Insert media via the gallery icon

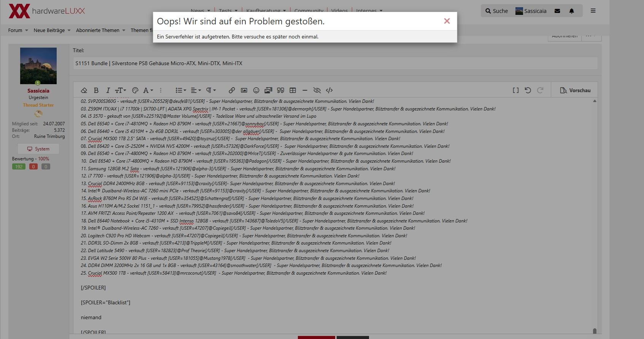(x=268, y=90)
